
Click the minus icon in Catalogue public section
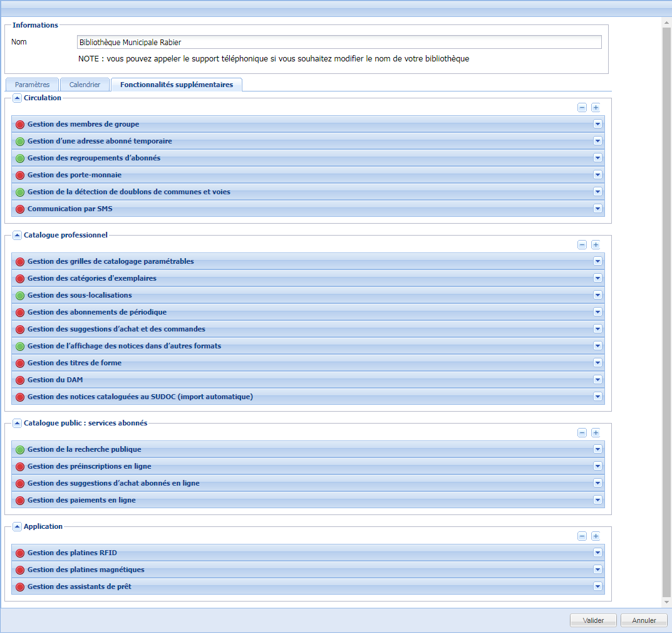point(582,432)
